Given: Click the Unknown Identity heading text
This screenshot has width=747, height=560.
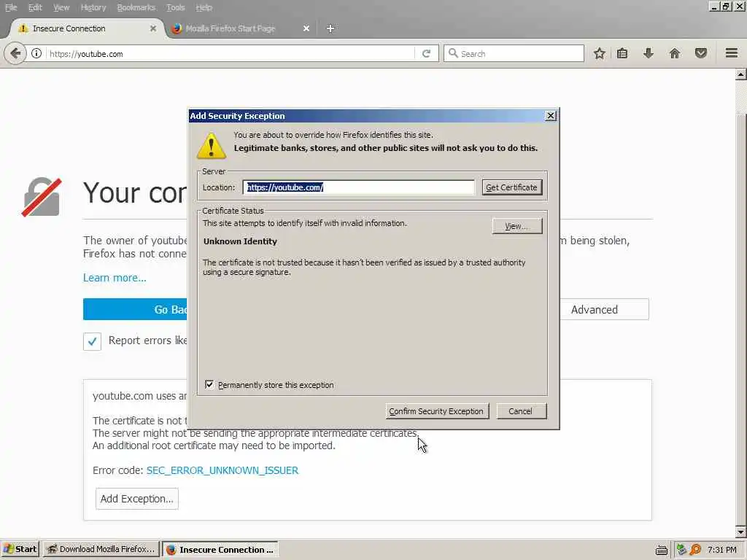Looking at the screenshot, I should click(x=240, y=241).
